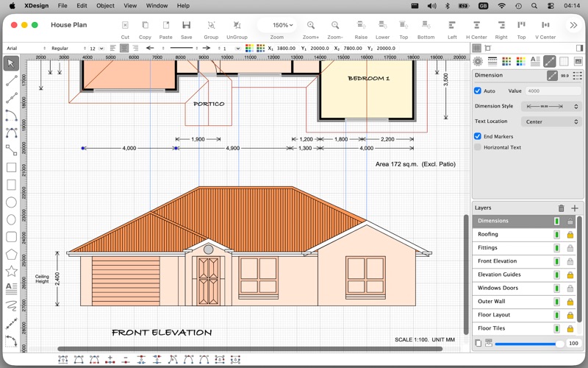Select the star shape tool
Image resolution: width=588 pixels, height=368 pixels.
pyautogui.click(x=11, y=271)
